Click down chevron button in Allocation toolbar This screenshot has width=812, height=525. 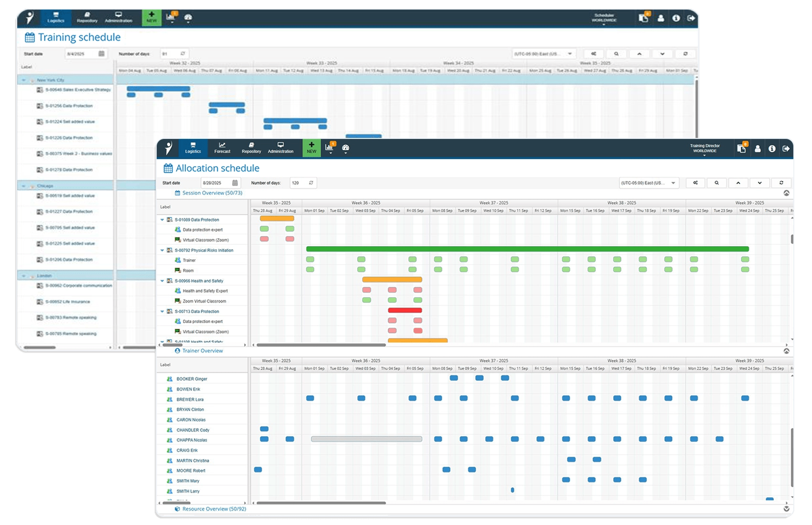click(759, 183)
